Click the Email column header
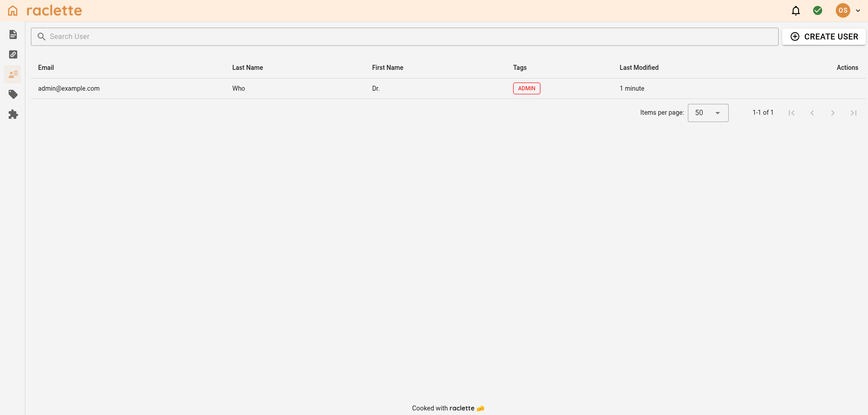The height and width of the screenshot is (415, 868). (45, 68)
